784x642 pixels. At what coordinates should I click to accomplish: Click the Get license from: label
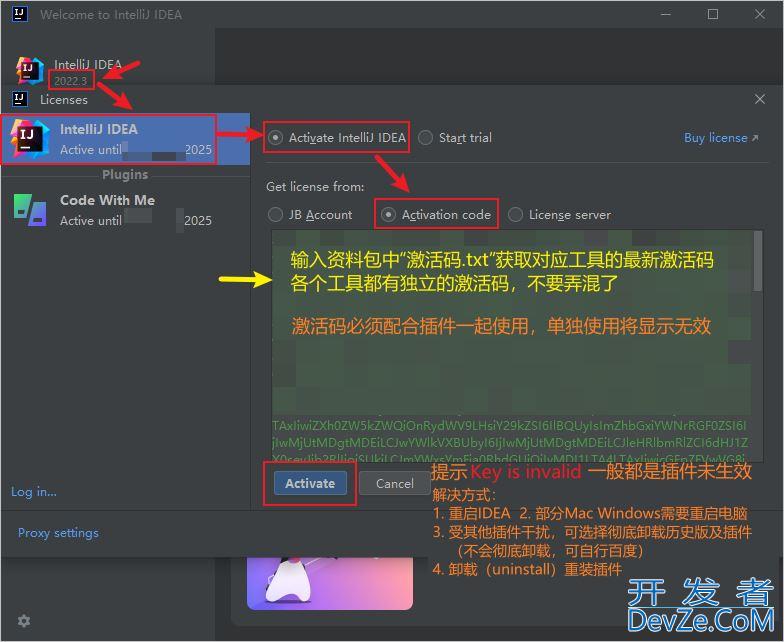(x=315, y=186)
